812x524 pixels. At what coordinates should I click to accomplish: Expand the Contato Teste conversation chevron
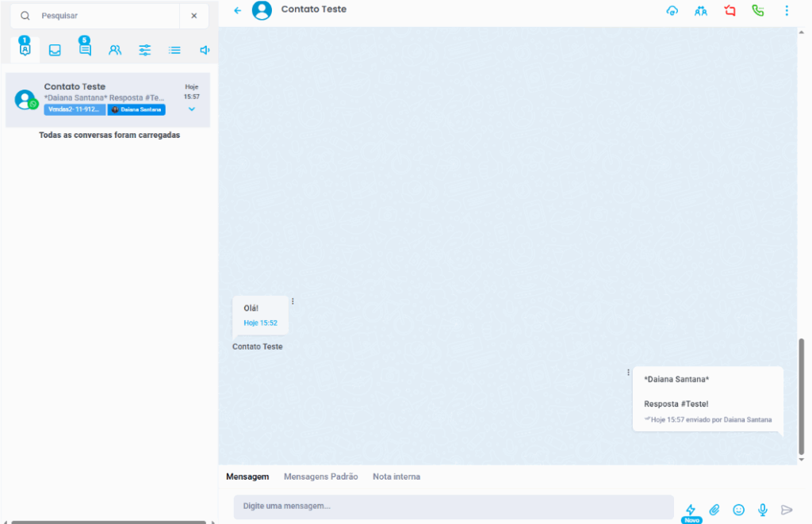[x=192, y=109]
